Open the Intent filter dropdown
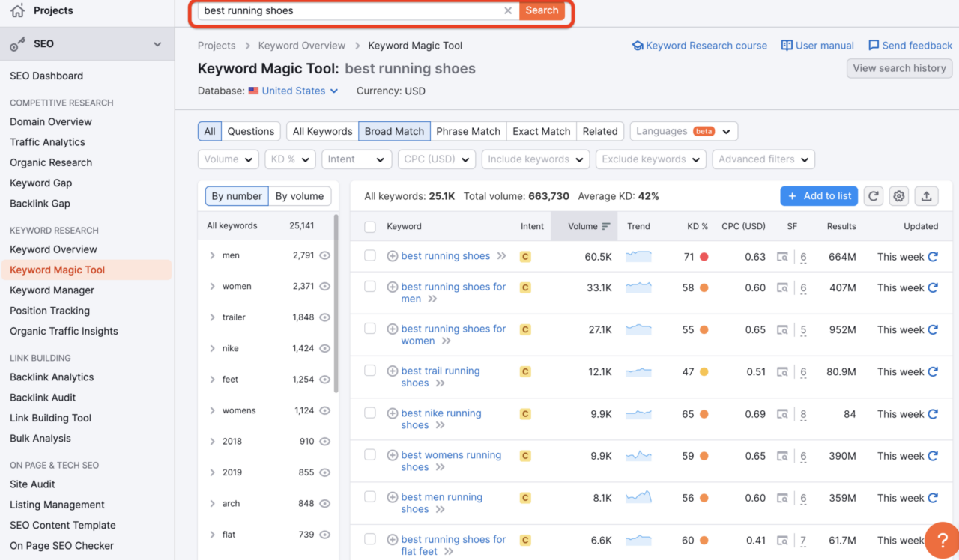 pos(357,159)
